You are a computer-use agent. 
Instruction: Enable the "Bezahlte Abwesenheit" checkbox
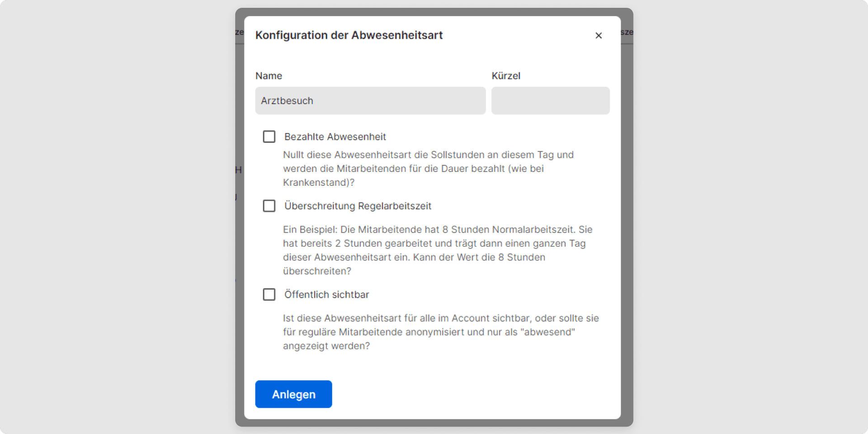point(269,136)
